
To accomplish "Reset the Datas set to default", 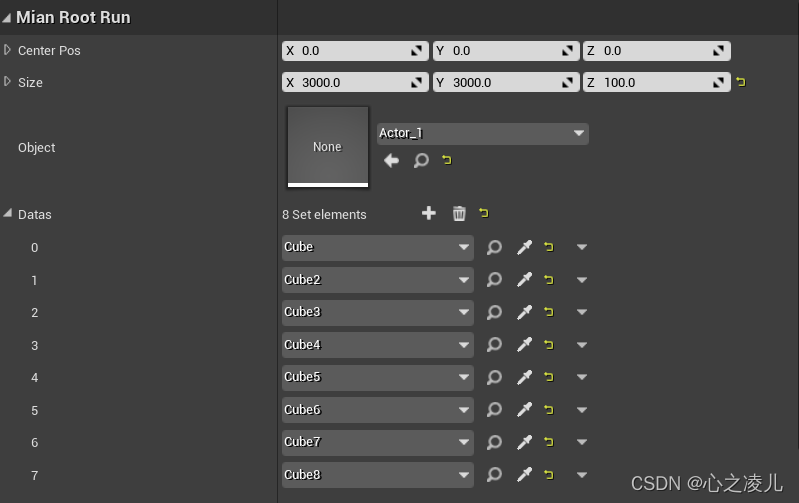I will pyautogui.click(x=484, y=213).
